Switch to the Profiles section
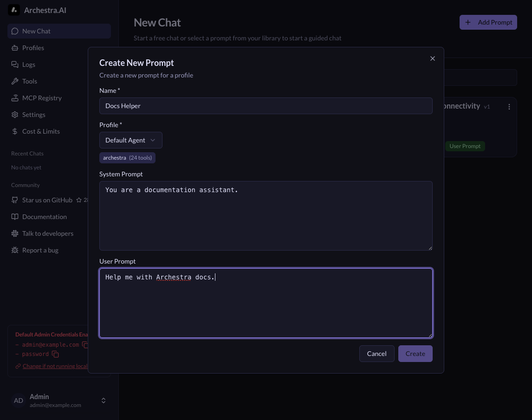The image size is (532, 420). click(x=33, y=48)
